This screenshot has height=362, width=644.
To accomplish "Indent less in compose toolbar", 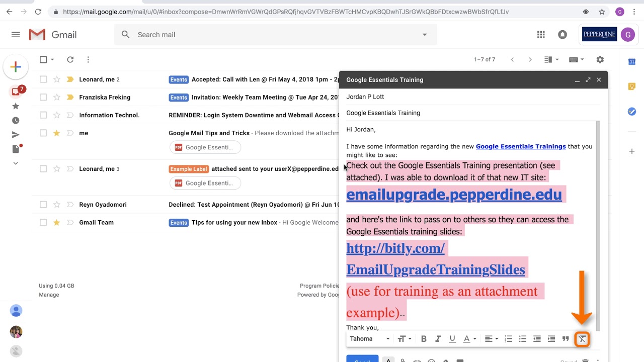I will [x=537, y=339].
